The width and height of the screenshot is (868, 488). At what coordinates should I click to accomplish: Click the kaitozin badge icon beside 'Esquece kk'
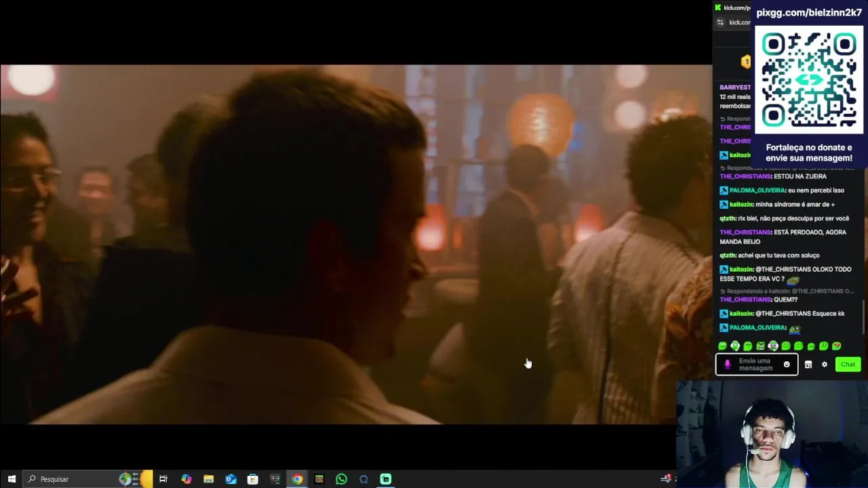pyautogui.click(x=724, y=314)
